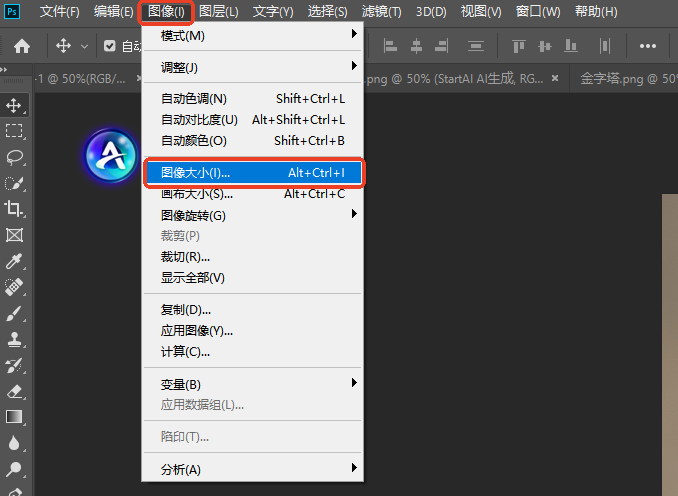Open the 图像(I) menu
Screen dimensions: 678x496
point(166,11)
